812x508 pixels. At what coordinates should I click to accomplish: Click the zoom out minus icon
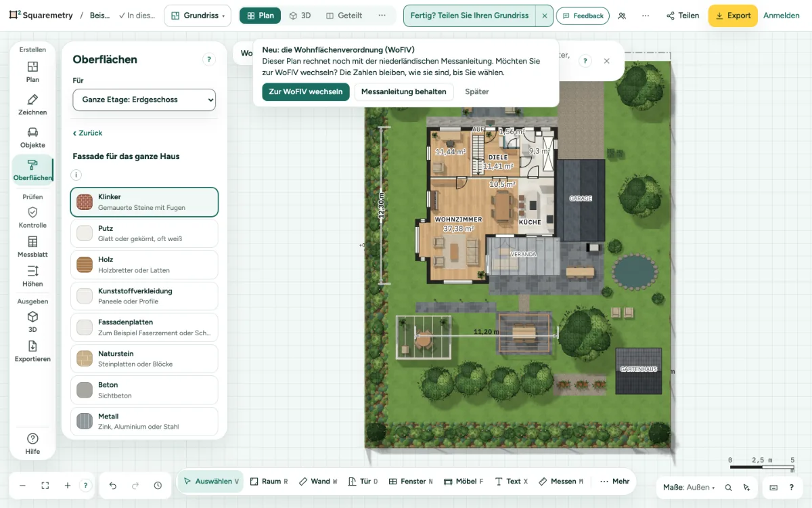point(22,486)
